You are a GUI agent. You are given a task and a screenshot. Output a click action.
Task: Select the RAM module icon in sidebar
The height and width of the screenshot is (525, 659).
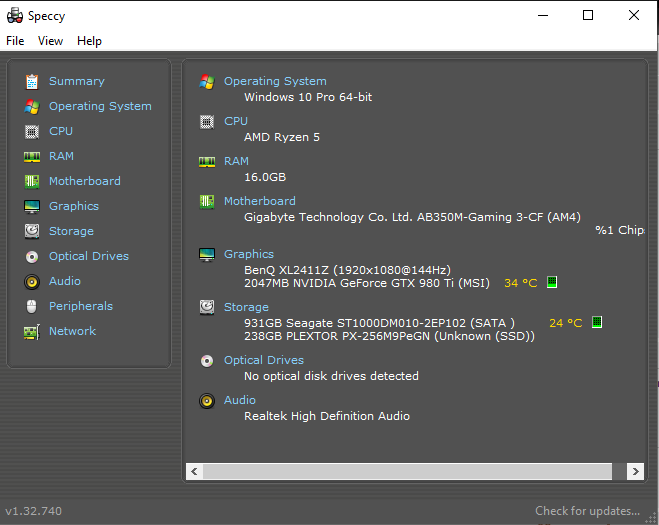[x=32, y=156]
